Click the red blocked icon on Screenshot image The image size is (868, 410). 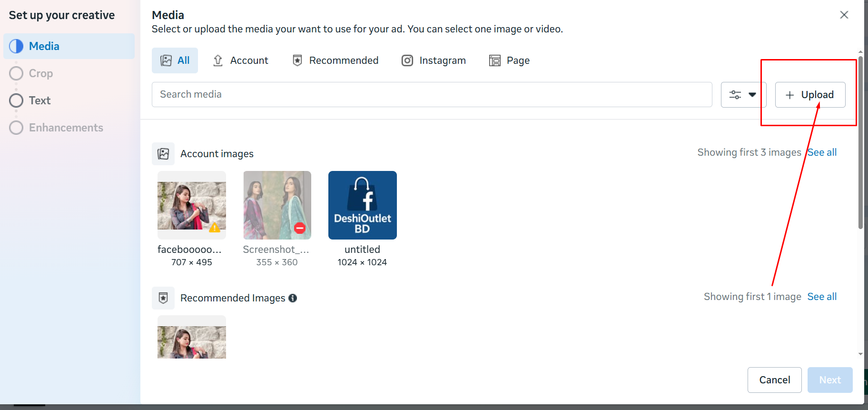pos(299,228)
